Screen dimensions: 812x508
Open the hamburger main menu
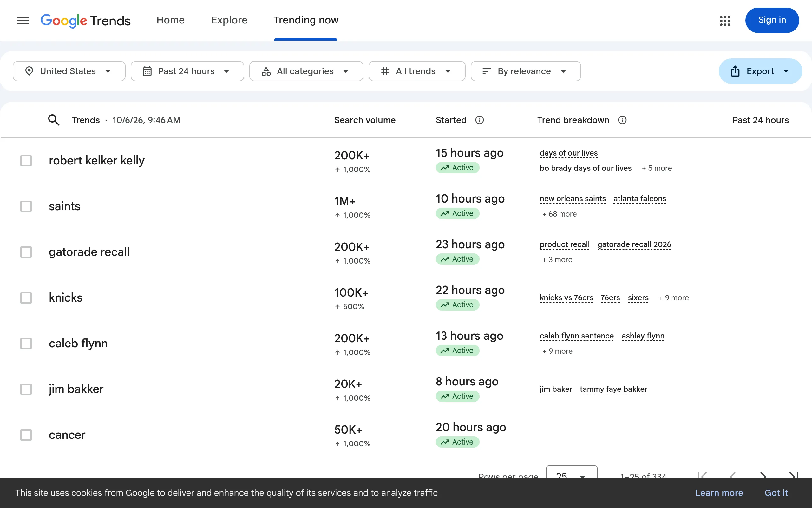point(23,20)
